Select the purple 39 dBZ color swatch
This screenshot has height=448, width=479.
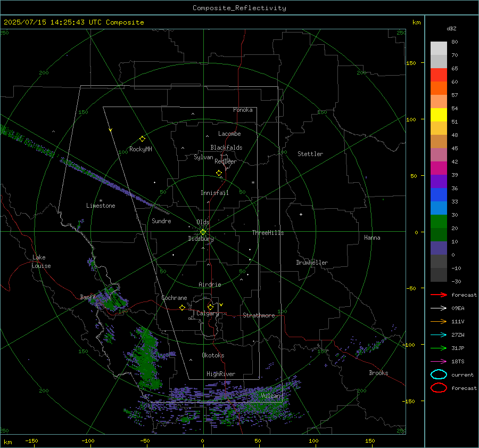(439, 182)
